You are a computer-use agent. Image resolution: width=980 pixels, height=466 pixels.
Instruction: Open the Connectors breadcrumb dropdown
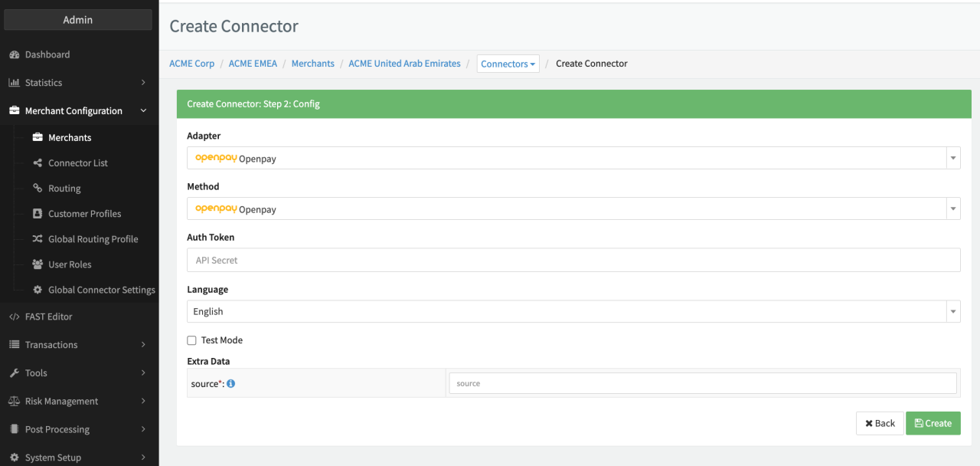tap(508, 64)
